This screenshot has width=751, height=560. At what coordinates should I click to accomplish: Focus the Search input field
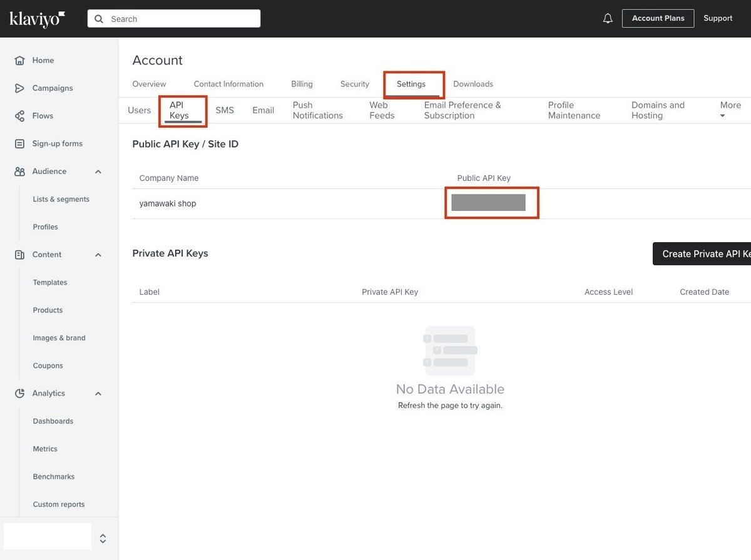(x=174, y=19)
